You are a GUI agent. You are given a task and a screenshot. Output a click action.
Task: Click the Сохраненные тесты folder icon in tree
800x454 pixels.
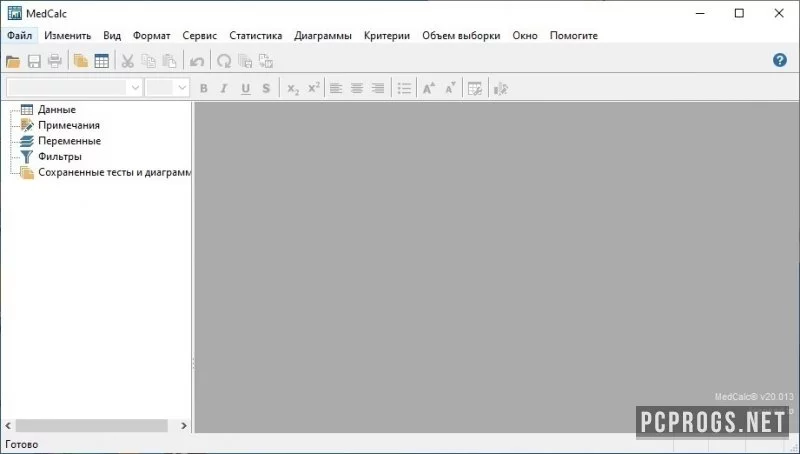tap(27, 173)
